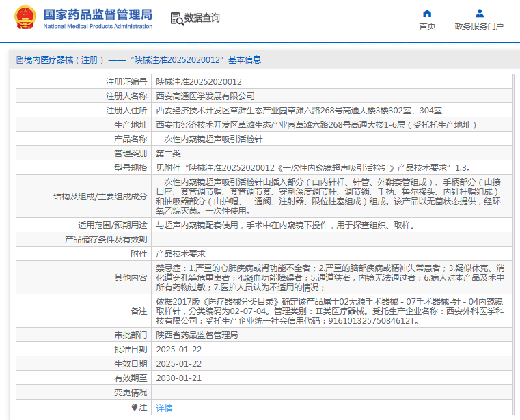Click the 管理类别 row label
Screen dimensions: 520x420
[131, 154]
